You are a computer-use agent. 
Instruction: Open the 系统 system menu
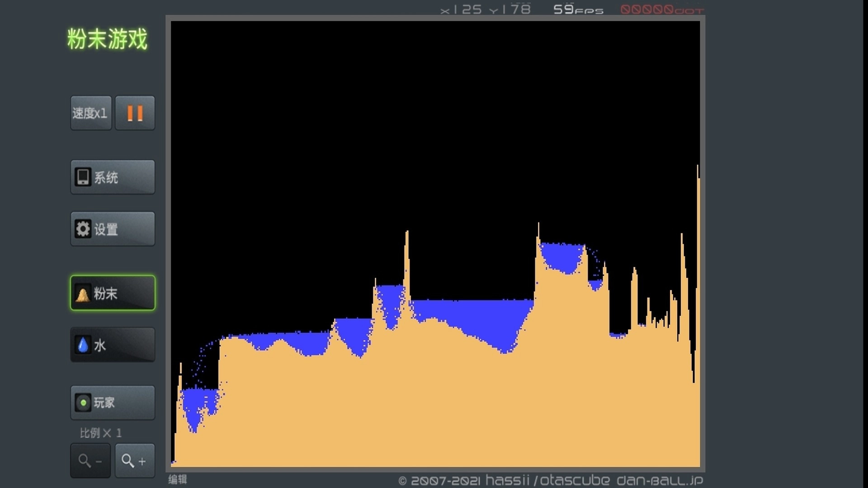[113, 177]
